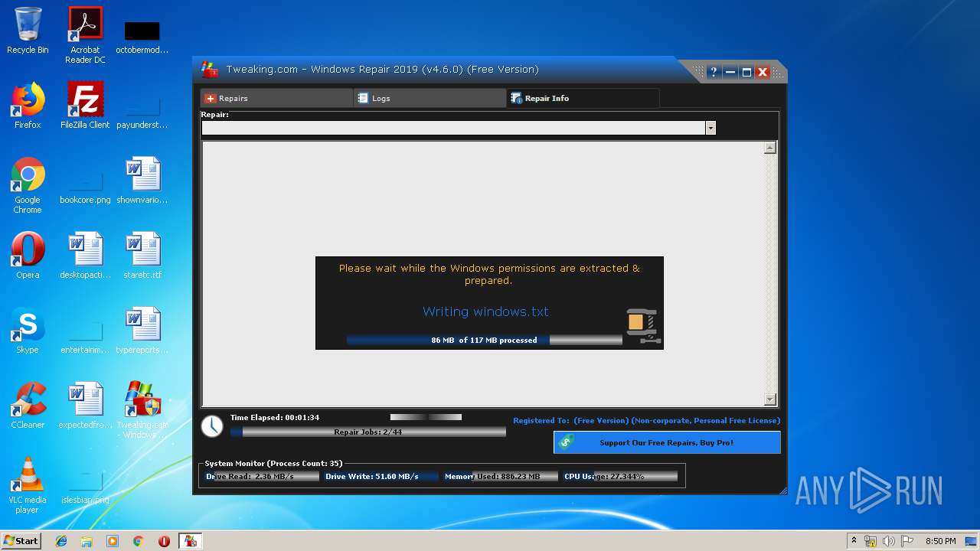Select the Opera desktop icon
Image resolution: width=980 pixels, height=551 pixels.
28,256
